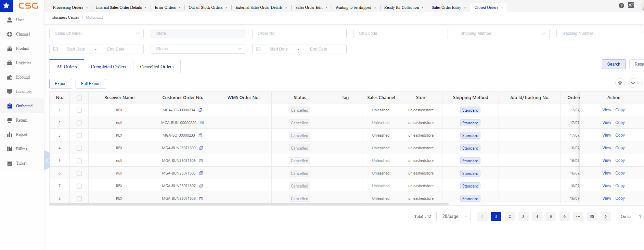644x250 pixels.
Task: Open the help question mark icon
Action: pyautogui.click(x=621, y=5)
